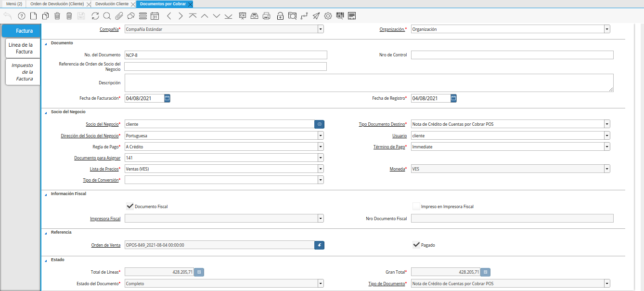The height and width of the screenshot is (291, 644).
Task: Toggle the Documento Fiscal checkbox
Action: point(130,206)
